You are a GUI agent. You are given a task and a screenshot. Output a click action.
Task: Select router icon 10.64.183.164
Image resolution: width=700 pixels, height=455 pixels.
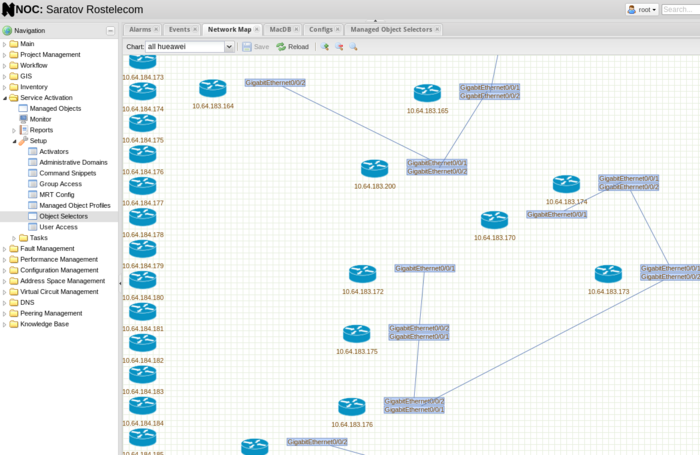click(x=212, y=88)
